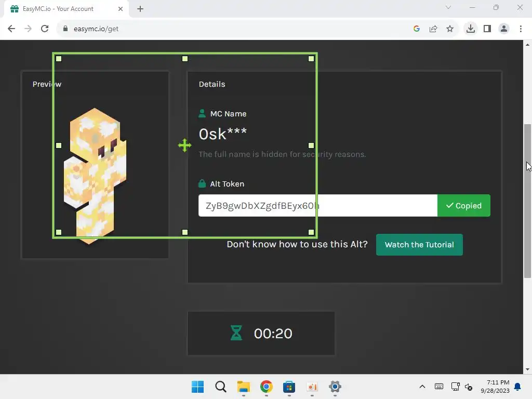Click the Osk*** account name
Viewport: 532px width, 399px height.
coord(222,134)
